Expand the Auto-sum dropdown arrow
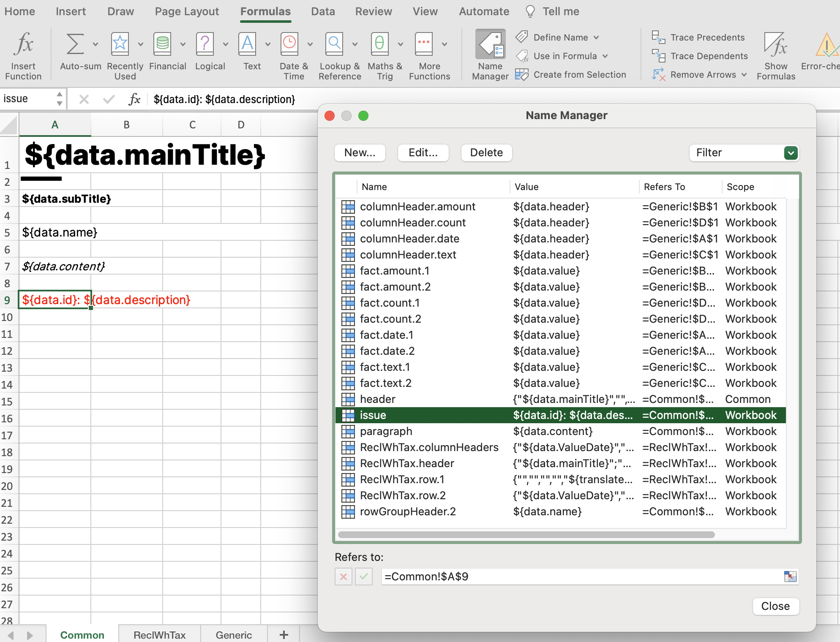The width and height of the screenshot is (840, 642). [95, 44]
